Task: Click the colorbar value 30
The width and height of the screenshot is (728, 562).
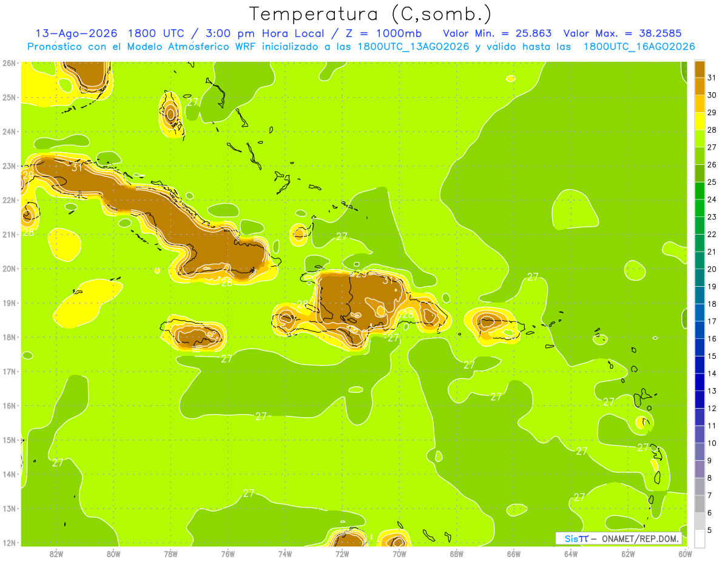Action: coord(712,95)
